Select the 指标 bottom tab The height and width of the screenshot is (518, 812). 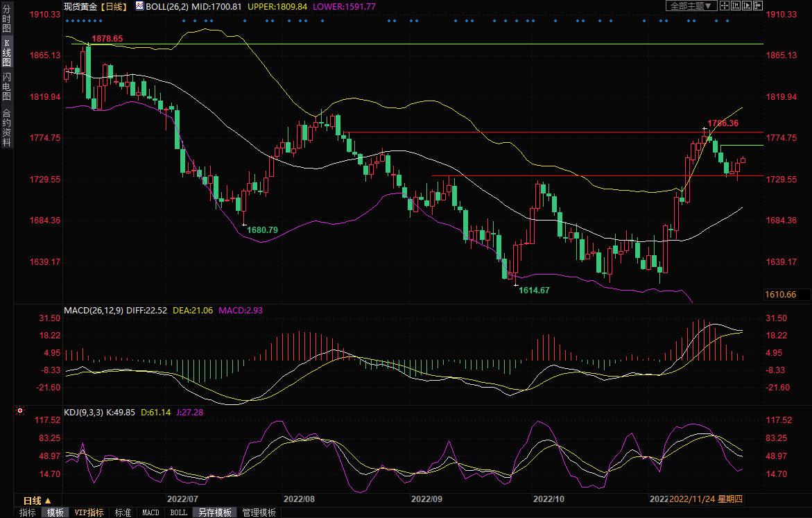tap(28, 512)
